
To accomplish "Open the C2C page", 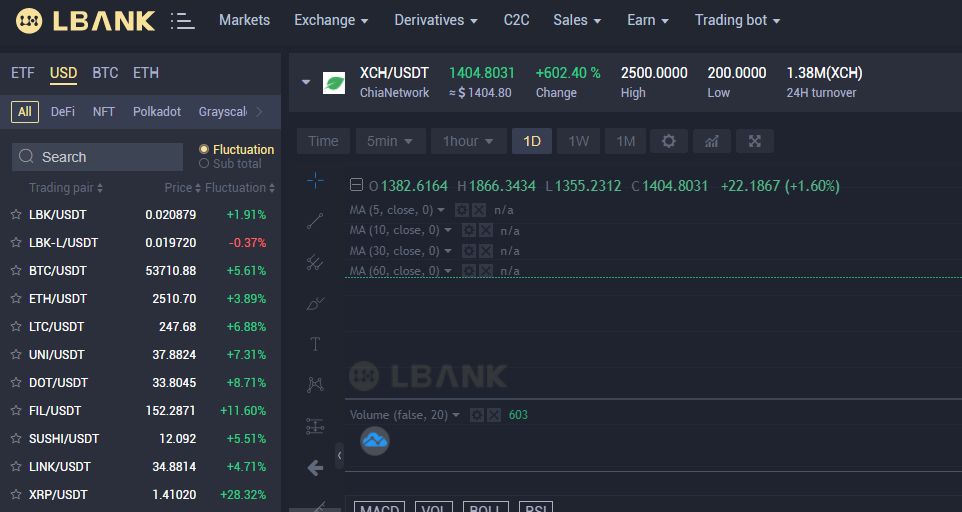I will point(517,20).
